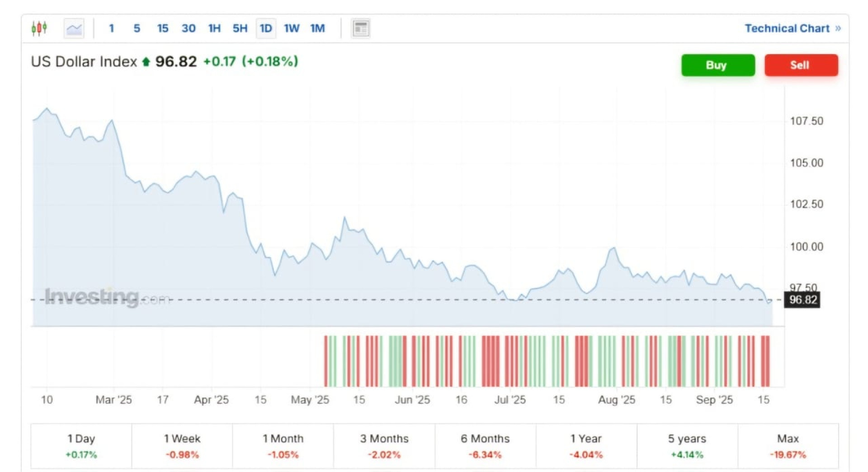This screenshot has width=868, height=472.
Task: Select the 1 Week performance range
Action: click(182, 446)
